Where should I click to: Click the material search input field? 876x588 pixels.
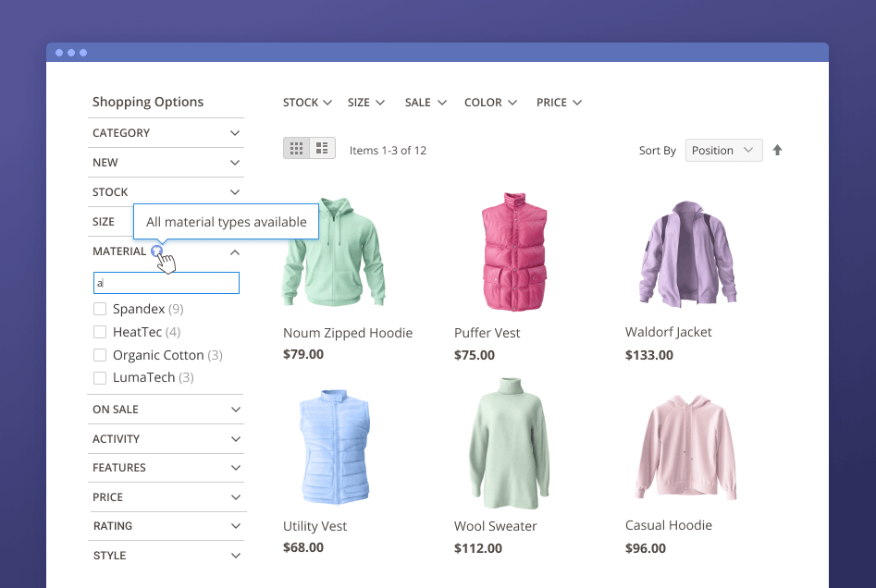pos(167,283)
